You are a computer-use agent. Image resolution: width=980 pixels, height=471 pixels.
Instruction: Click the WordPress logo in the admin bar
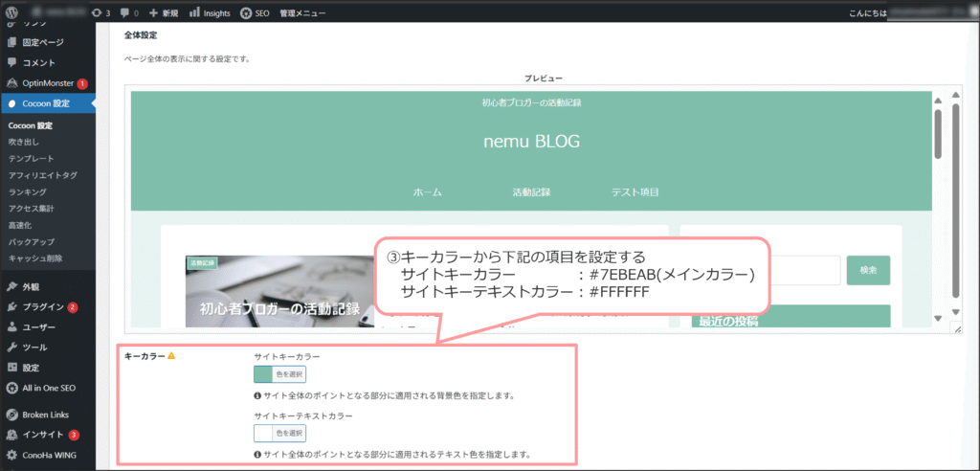click(x=12, y=13)
